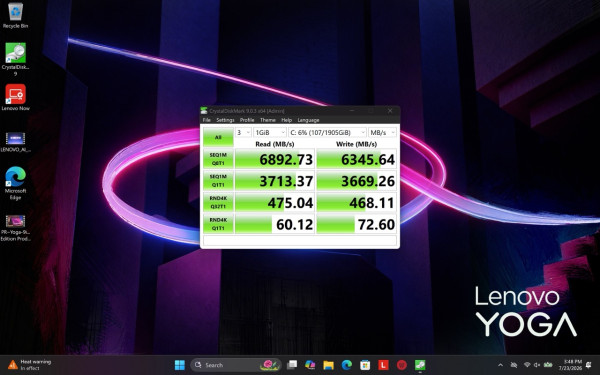Image resolution: width=600 pixels, height=375 pixels.
Task: Select the Microsoft Edge desktop shortcut
Action: [x=15, y=183]
